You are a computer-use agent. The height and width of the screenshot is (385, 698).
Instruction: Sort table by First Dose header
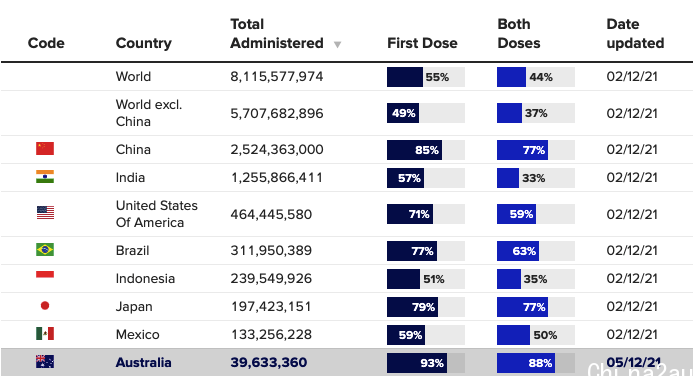click(422, 43)
